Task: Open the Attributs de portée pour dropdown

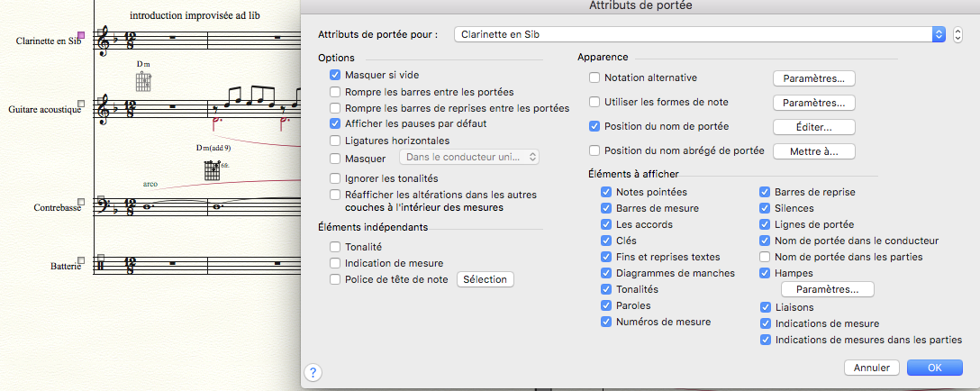Action: click(700, 34)
